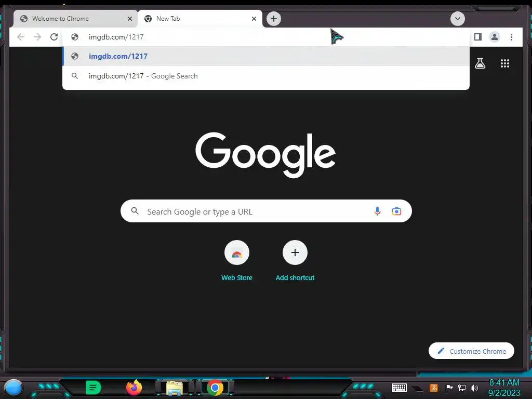Go back with the back arrow
Viewport: 532px width, 399px height.
point(21,37)
